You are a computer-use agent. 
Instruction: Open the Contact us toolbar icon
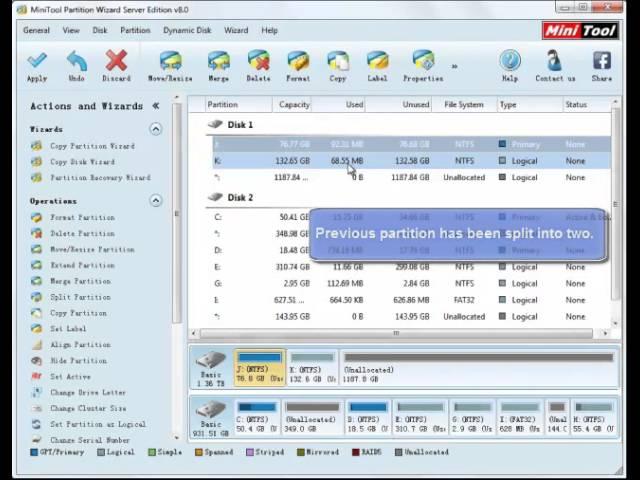pyautogui.click(x=555, y=67)
